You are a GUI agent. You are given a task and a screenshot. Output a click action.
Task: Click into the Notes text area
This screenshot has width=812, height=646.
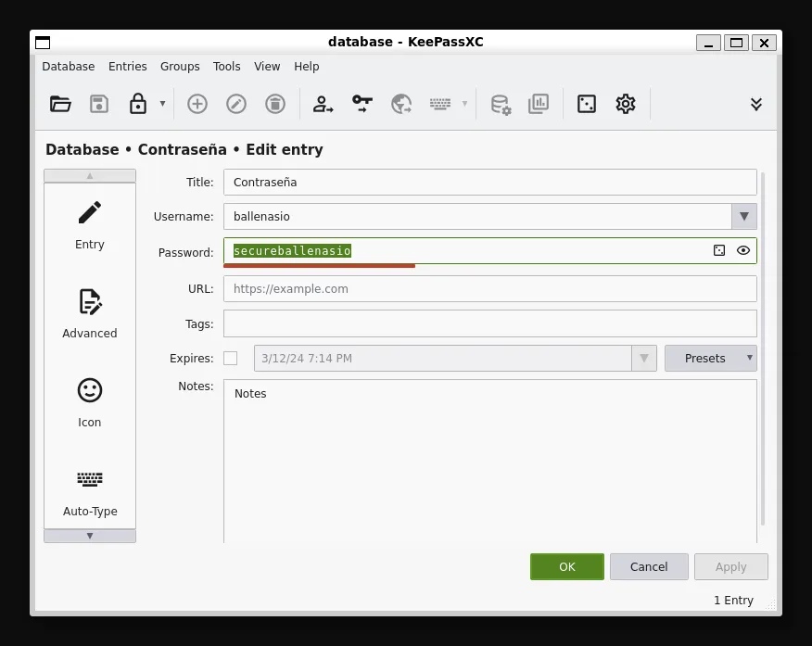tap(490, 462)
